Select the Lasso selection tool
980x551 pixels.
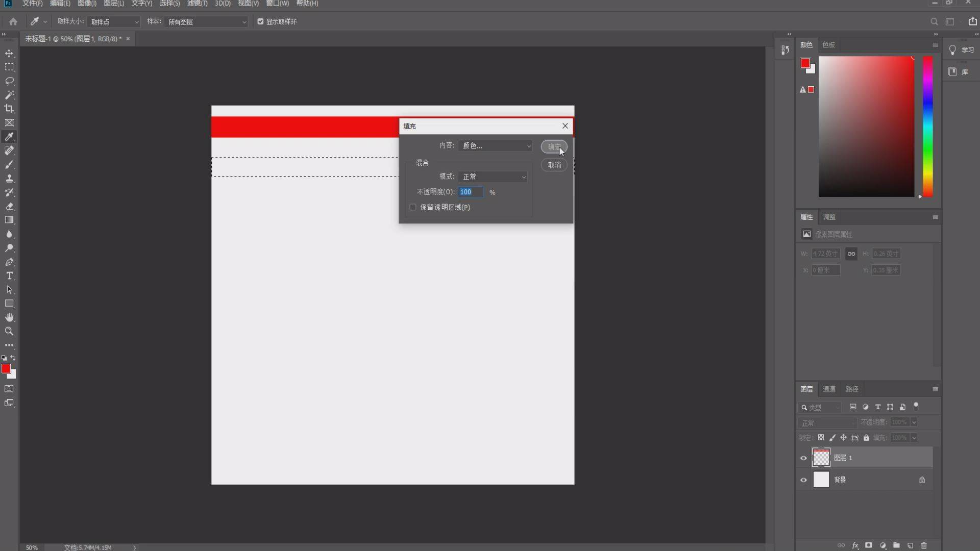9,81
